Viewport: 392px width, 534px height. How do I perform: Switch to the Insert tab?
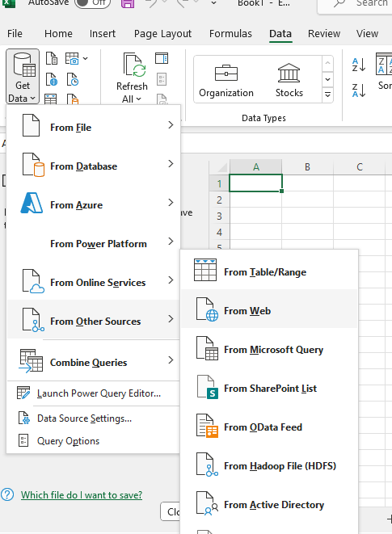[103, 34]
